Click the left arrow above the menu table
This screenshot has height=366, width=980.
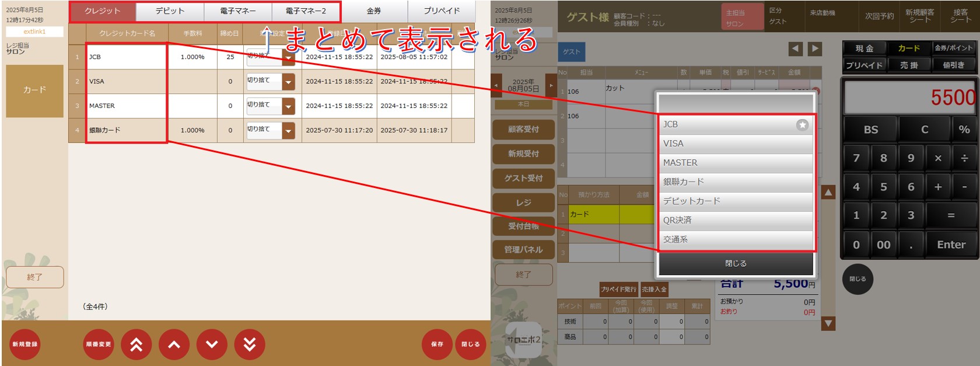(796, 49)
